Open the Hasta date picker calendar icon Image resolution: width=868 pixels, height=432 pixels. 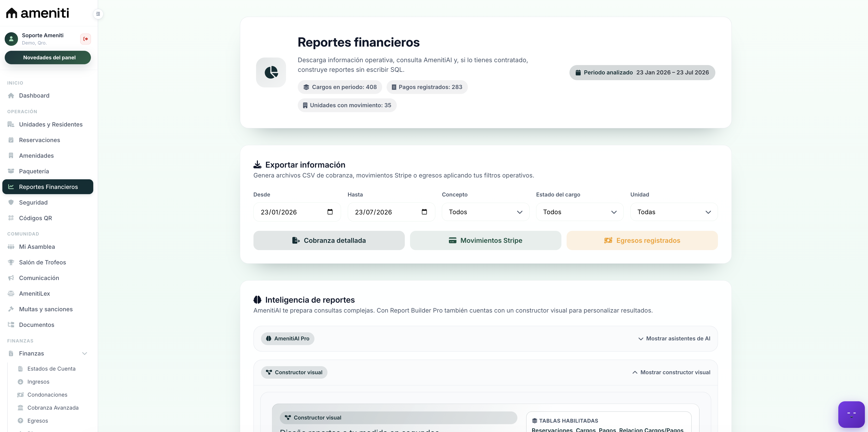point(424,212)
